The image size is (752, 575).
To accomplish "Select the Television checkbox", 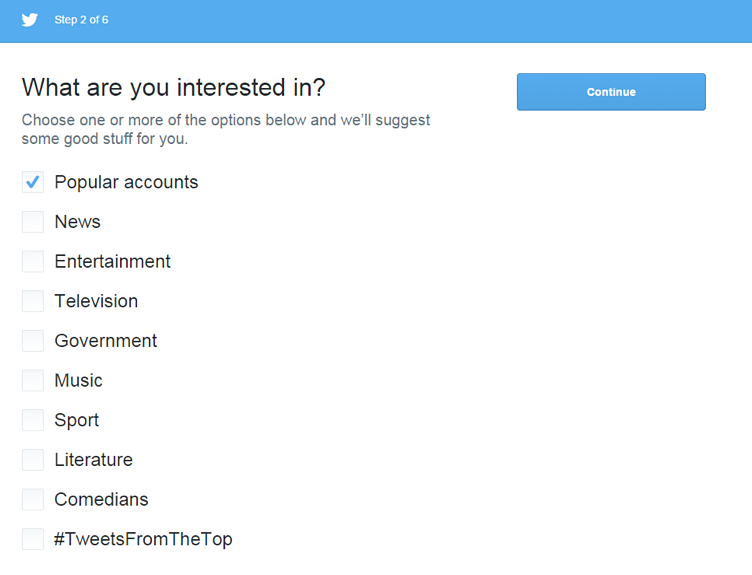I will click(33, 301).
